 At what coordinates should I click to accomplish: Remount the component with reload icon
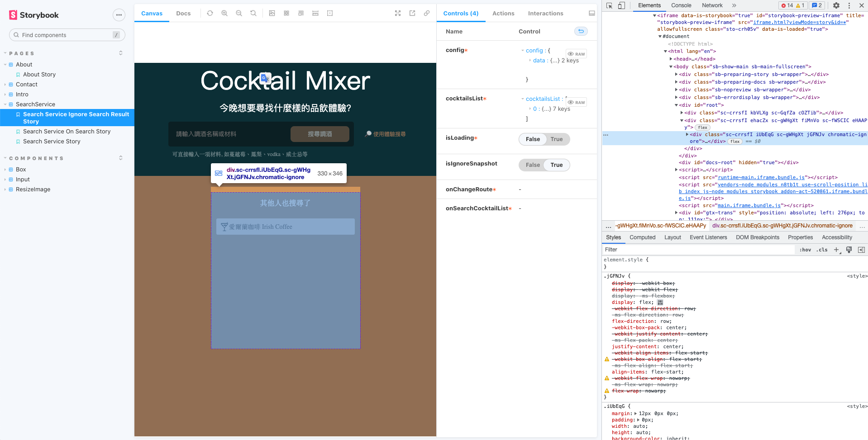[210, 13]
